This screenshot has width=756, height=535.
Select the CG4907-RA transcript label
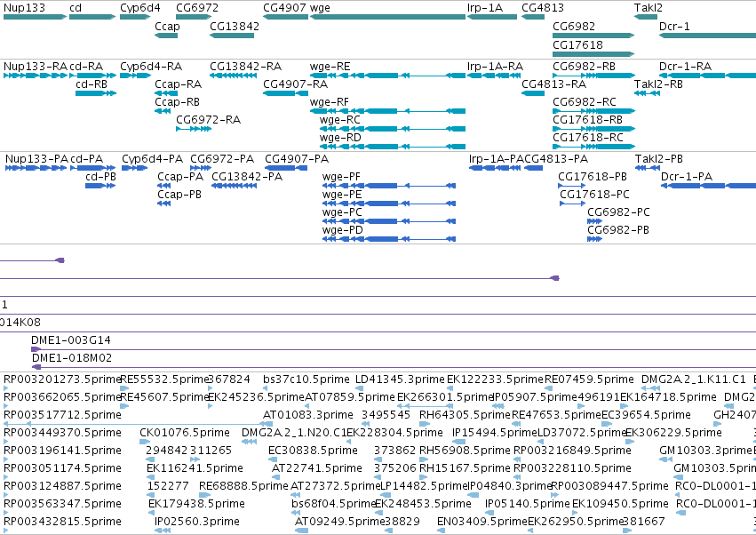[295, 84]
